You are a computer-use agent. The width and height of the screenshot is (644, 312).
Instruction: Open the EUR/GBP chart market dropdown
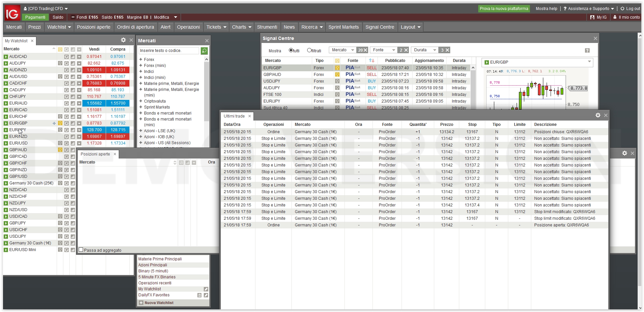coord(589,62)
